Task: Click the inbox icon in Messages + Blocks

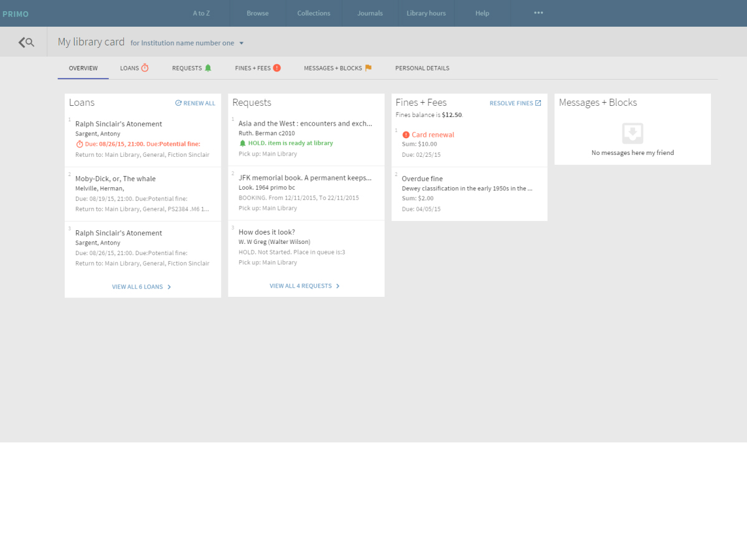Action: click(x=632, y=133)
